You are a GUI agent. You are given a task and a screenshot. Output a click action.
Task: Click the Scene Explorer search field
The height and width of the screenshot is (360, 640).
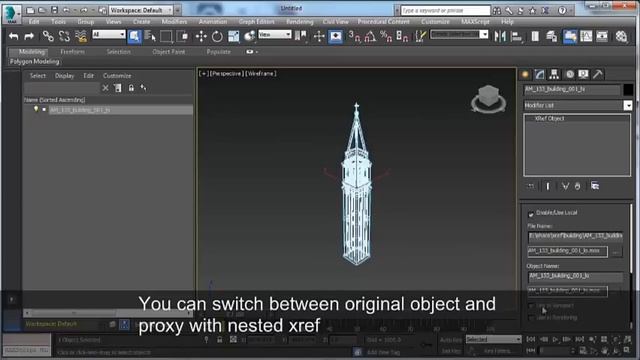[62, 88]
